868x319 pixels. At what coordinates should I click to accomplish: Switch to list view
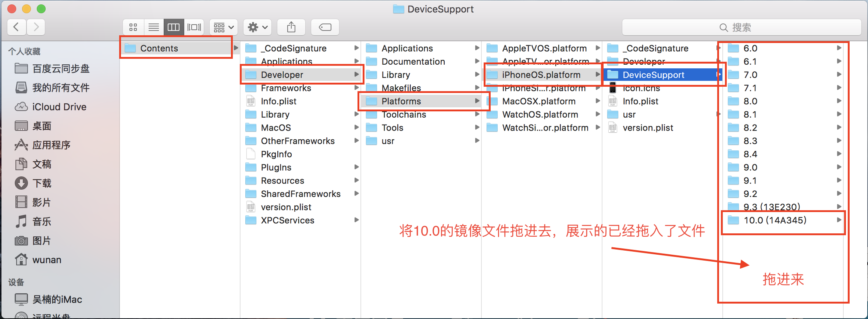[x=154, y=27]
